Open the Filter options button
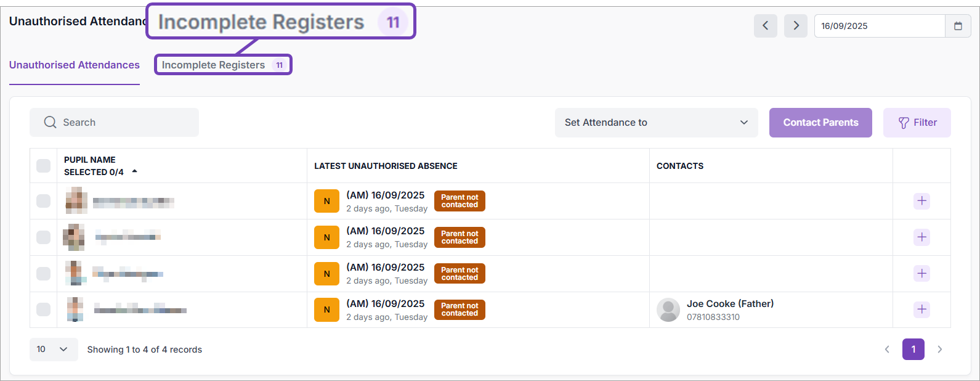The image size is (980, 381). (x=917, y=123)
